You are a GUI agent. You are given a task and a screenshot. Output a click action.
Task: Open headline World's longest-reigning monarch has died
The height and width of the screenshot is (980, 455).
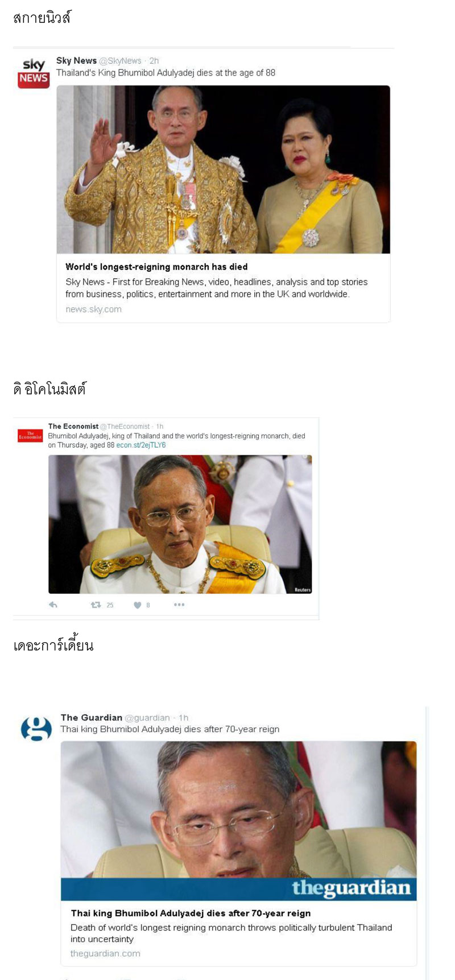156,267
